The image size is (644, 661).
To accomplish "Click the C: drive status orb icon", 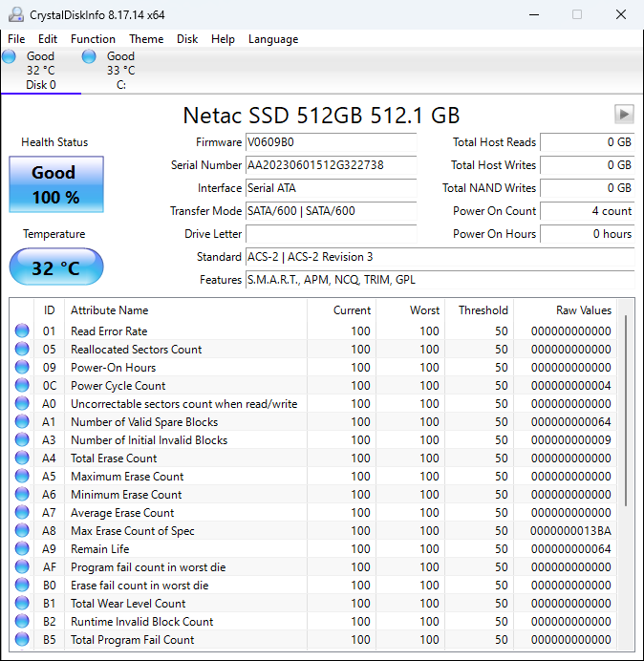I will point(89,57).
